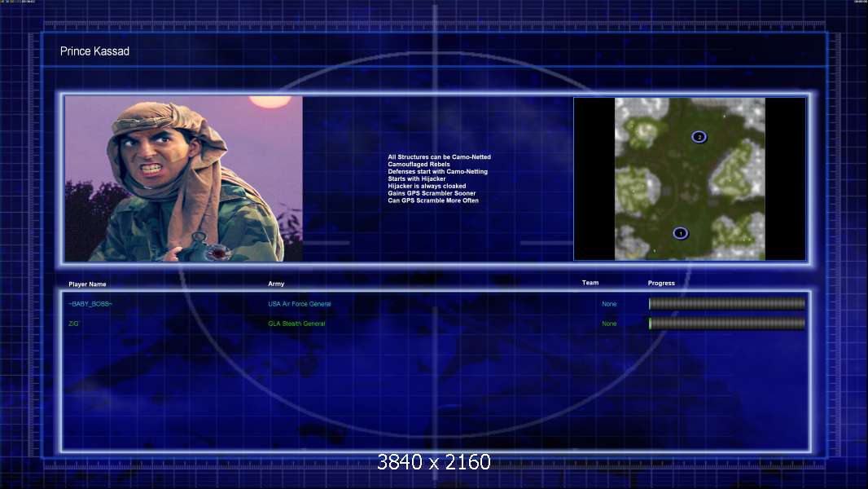Viewport: 868px width, 489px height.
Task: Click the Player Name column header
Action: [87, 284]
